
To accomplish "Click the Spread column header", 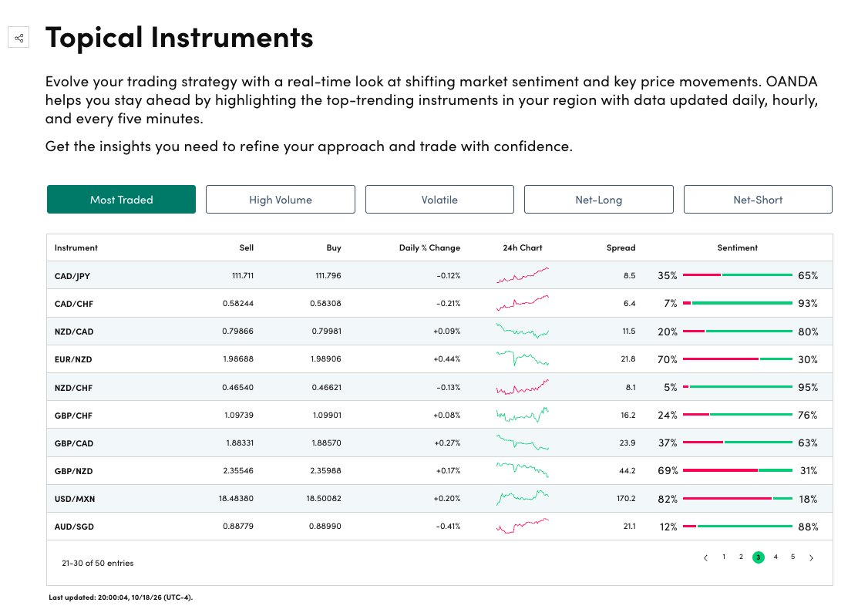I will tap(621, 247).
